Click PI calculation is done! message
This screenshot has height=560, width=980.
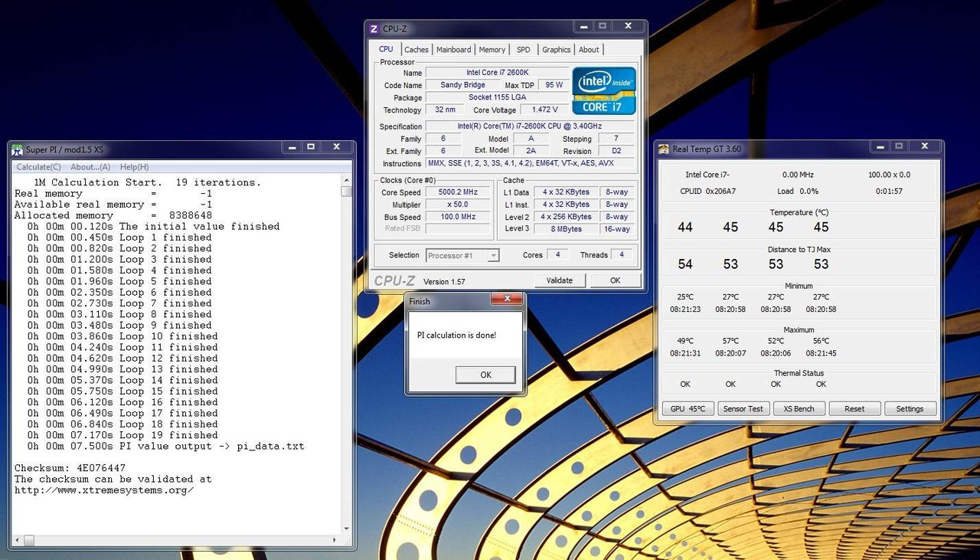pyautogui.click(x=456, y=335)
